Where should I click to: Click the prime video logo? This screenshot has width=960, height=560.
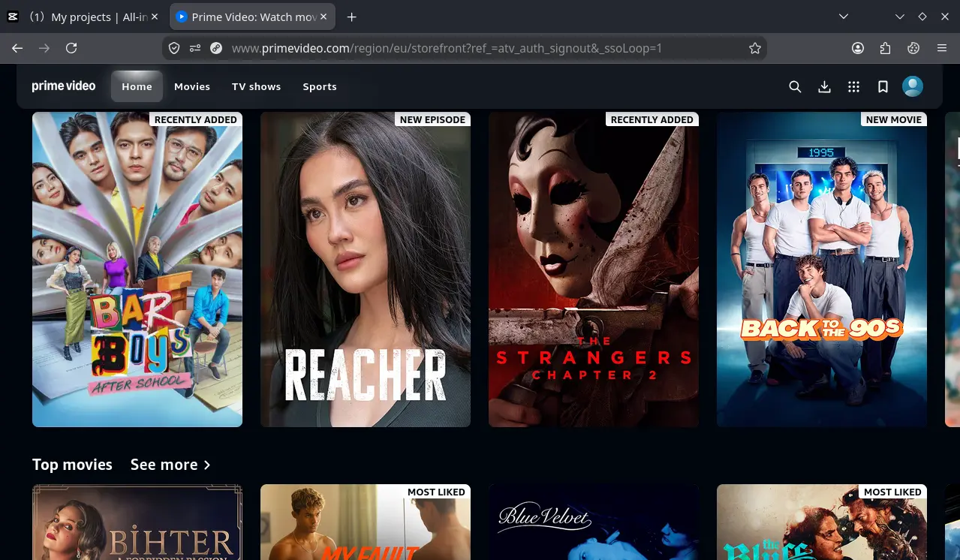click(x=64, y=86)
